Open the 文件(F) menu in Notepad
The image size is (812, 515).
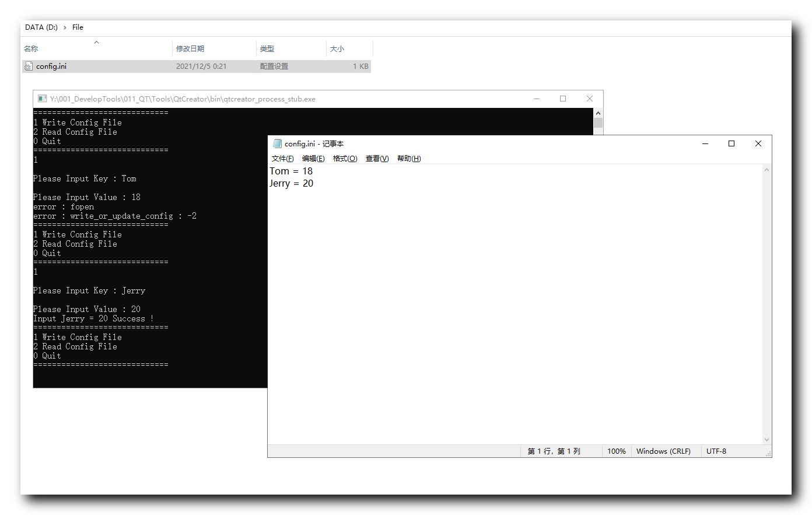pos(282,159)
